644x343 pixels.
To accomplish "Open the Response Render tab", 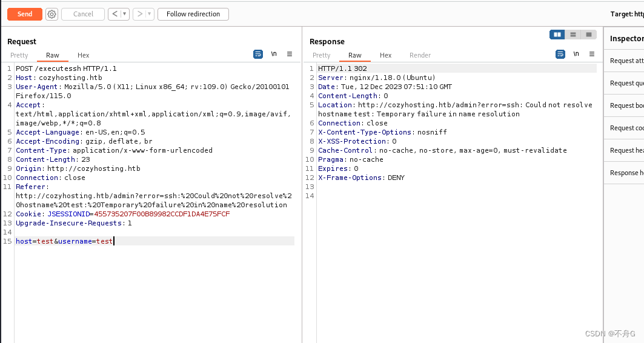I will (420, 55).
